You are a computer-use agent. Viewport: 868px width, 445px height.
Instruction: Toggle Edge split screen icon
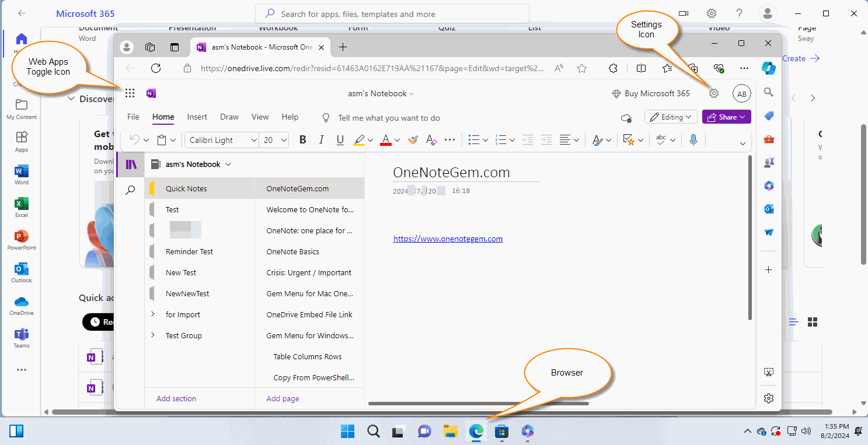(641, 68)
